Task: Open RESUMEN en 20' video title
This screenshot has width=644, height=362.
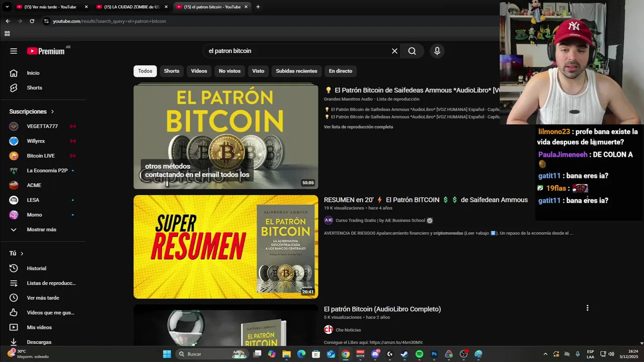Action: click(x=426, y=200)
